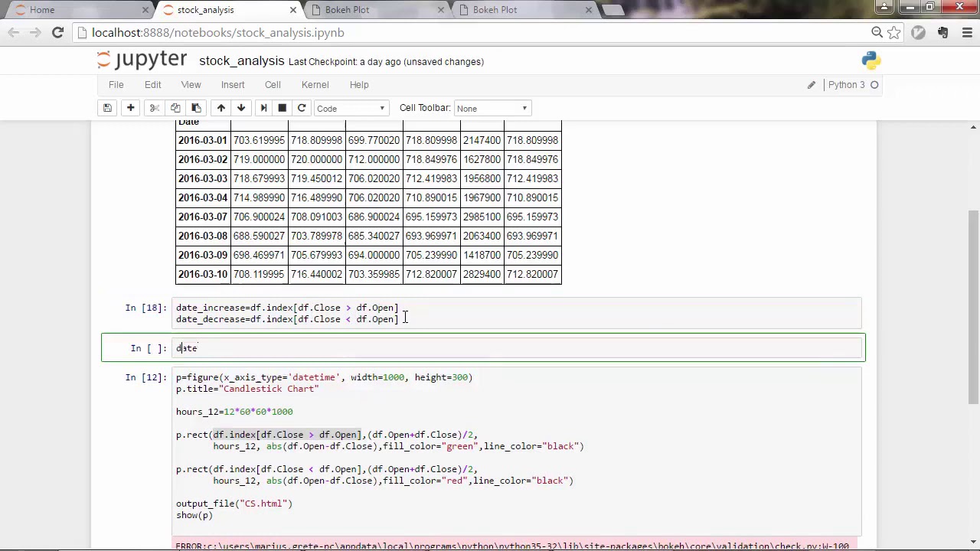This screenshot has height=551, width=980.
Task: Click the Last Checkpoint status text
Action: coord(386,62)
